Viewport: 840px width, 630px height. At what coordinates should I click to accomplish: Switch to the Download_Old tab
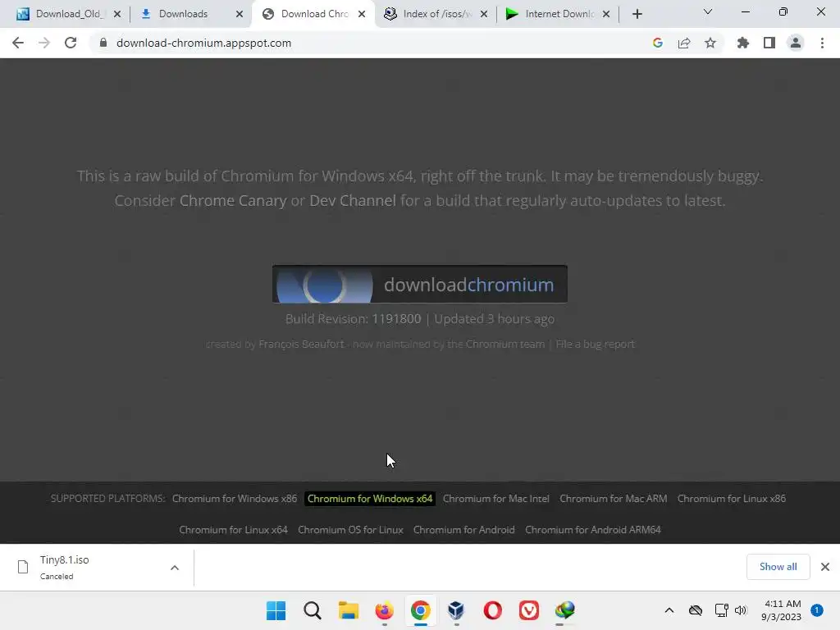click(x=68, y=14)
